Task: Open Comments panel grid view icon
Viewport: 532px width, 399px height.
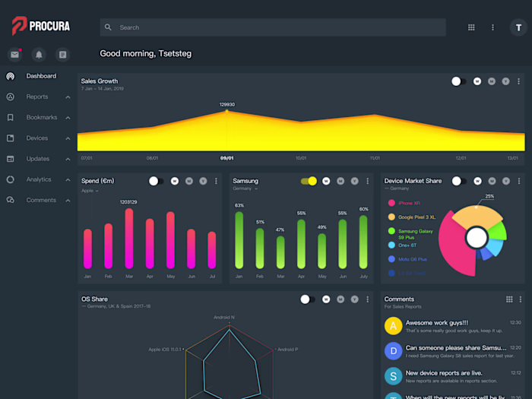Action: coord(509,299)
